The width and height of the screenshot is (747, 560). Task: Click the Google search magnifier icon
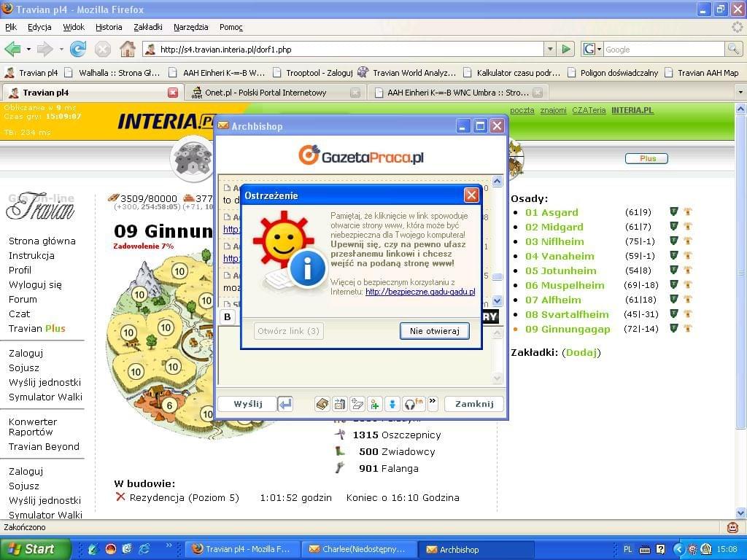(x=732, y=49)
